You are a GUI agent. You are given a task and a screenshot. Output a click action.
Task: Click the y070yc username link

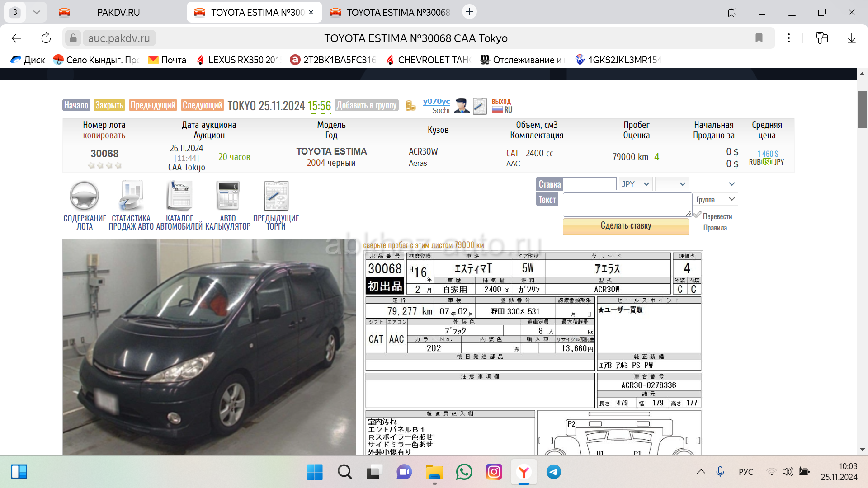pyautogui.click(x=436, y=102)
